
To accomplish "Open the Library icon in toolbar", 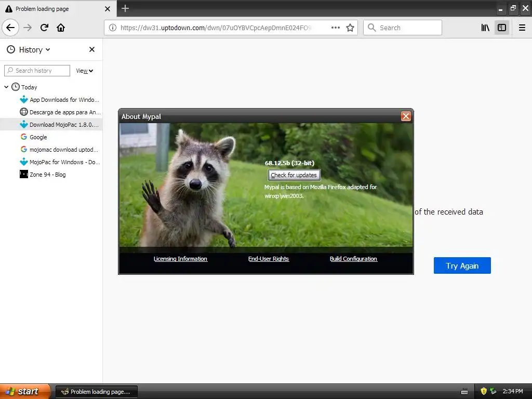I will [485, 28].
